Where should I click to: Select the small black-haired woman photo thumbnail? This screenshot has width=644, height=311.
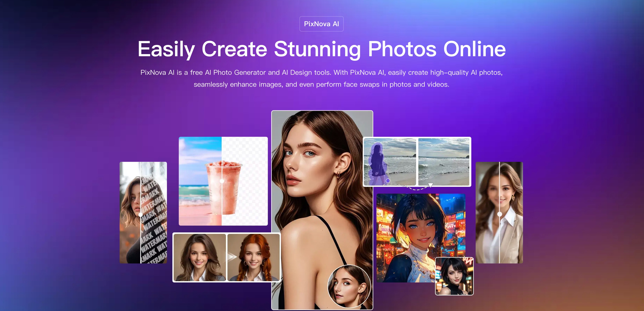pos(454,276)
